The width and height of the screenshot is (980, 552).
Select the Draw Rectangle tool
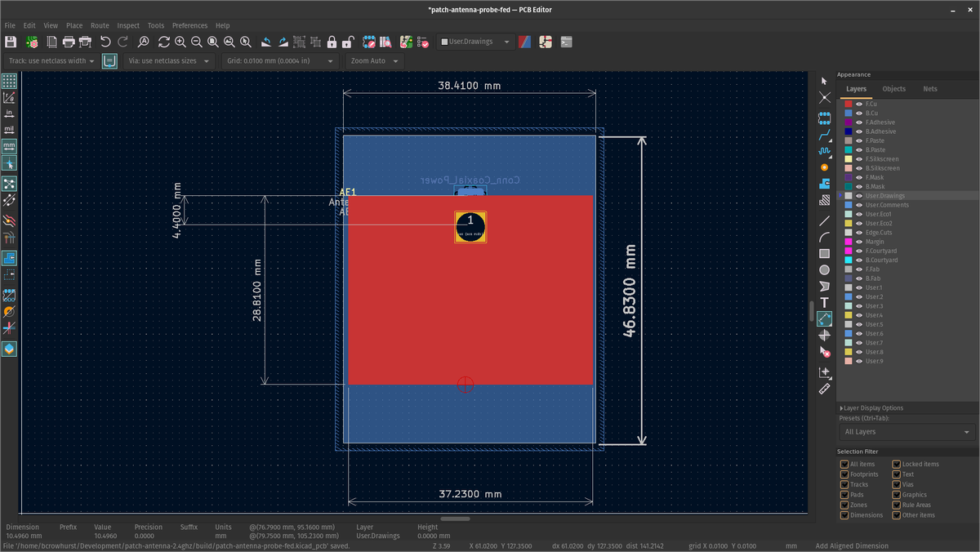(x=824, y=253)
